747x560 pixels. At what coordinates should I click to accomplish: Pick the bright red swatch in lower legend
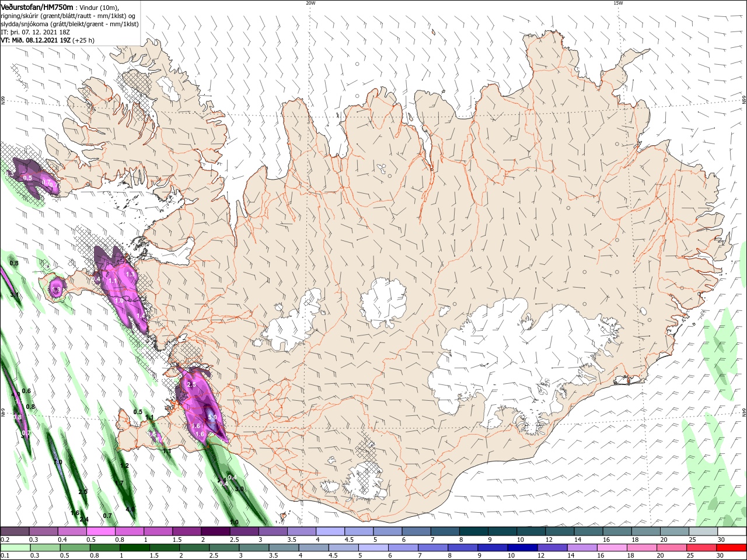tap(732, 548)
